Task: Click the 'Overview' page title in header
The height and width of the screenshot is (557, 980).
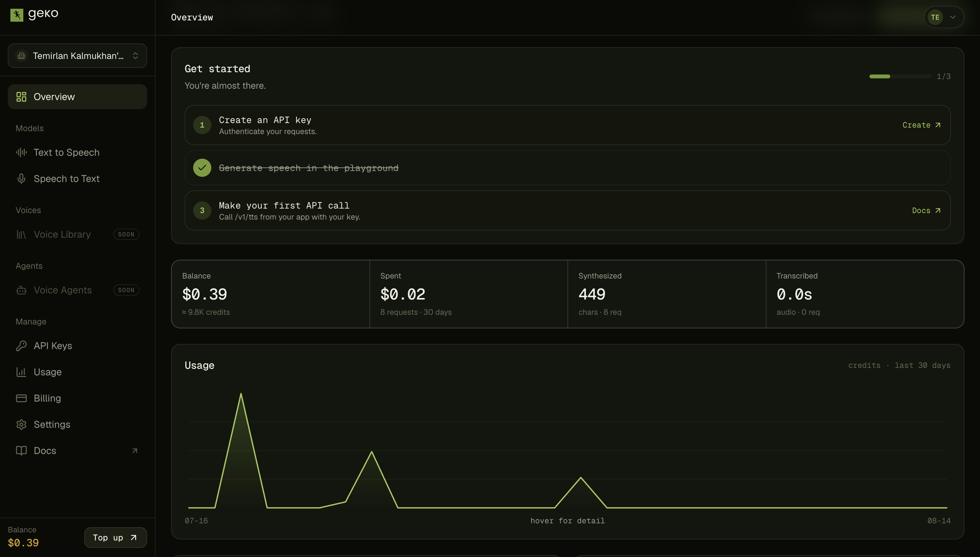Action: (192, 17)
